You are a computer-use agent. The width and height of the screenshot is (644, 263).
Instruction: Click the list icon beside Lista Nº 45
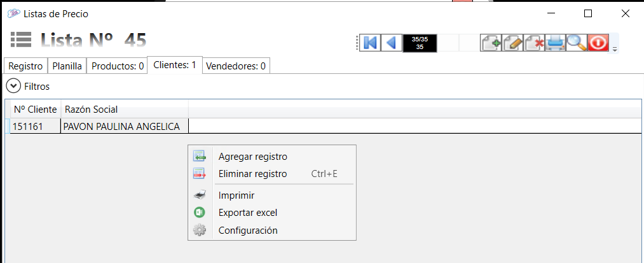point(21,39)
